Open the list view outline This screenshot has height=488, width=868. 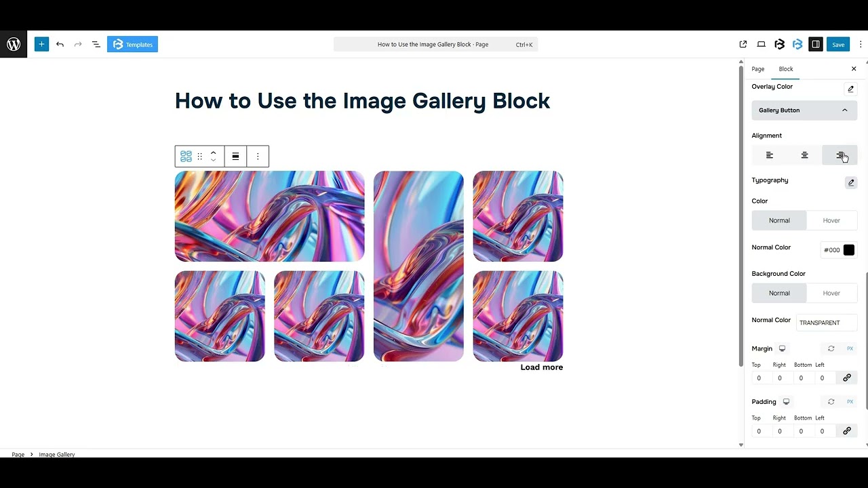coord(96,44)
